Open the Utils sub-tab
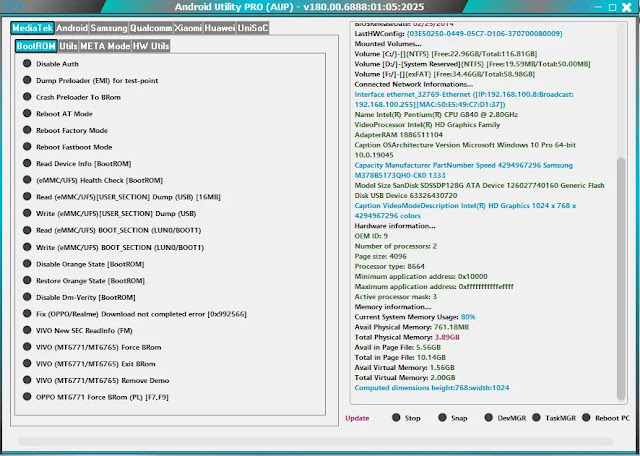The width and height of the screenshot is (640, 456). pos(68,46)
